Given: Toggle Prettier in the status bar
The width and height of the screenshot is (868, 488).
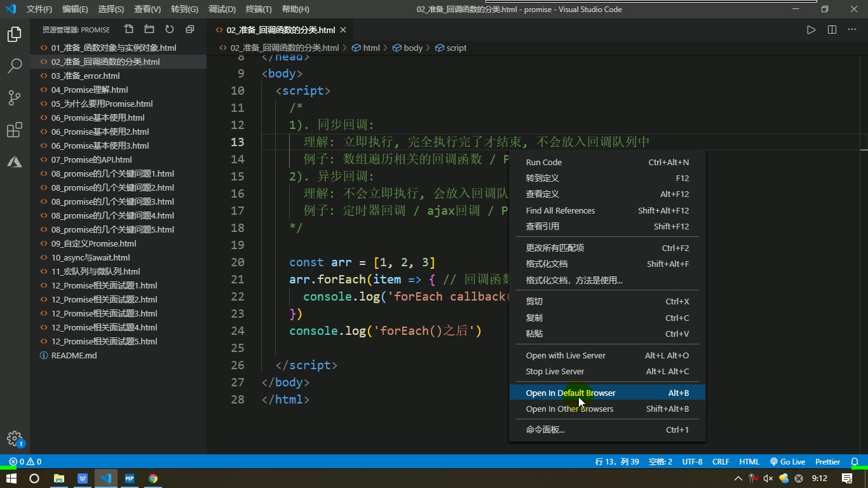Looking at the screenshot, I should coord(827,462).
